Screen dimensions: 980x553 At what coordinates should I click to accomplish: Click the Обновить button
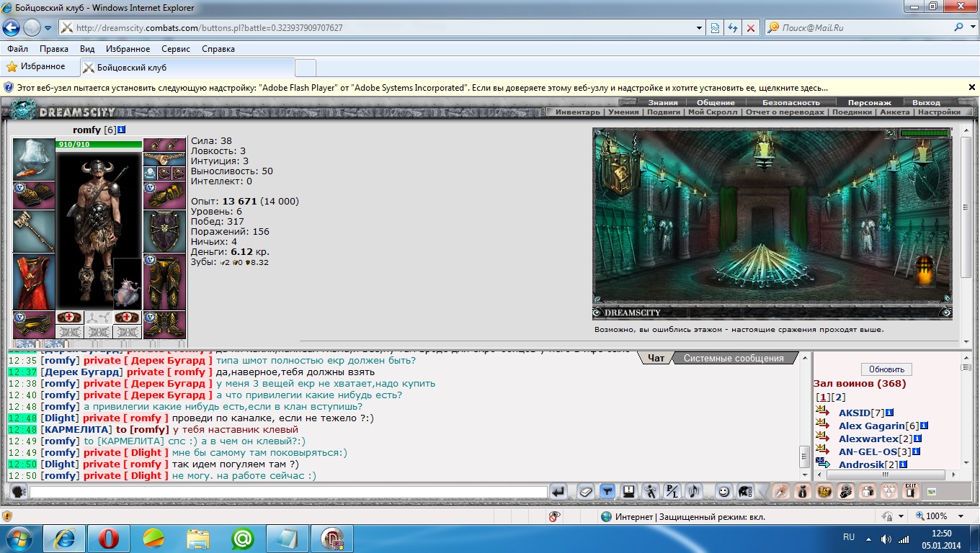[x=886, y=369]
